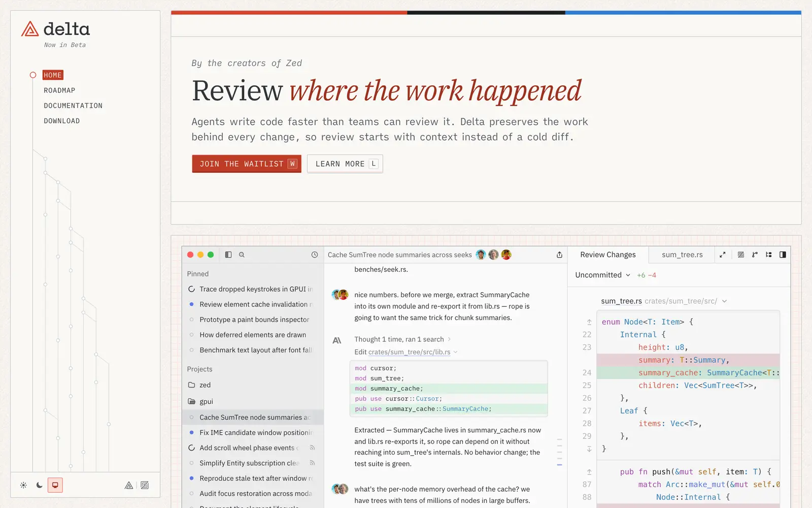812x508 pixels.
Task: Toggle the right panel icon in review toolbar
Action: tap(783, 255)
